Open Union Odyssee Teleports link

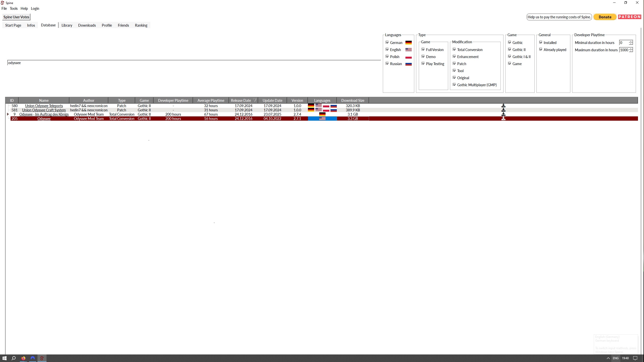pos(44,106)
